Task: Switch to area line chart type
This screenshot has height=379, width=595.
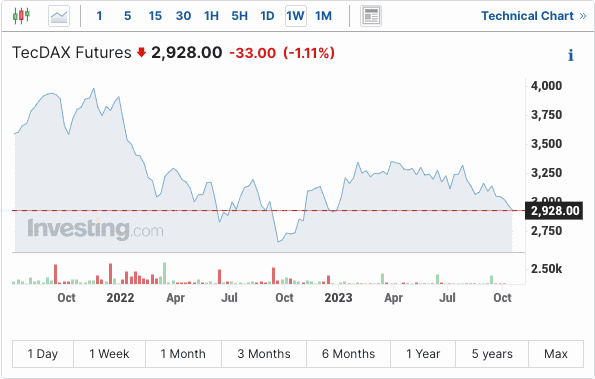Action: 59,16
